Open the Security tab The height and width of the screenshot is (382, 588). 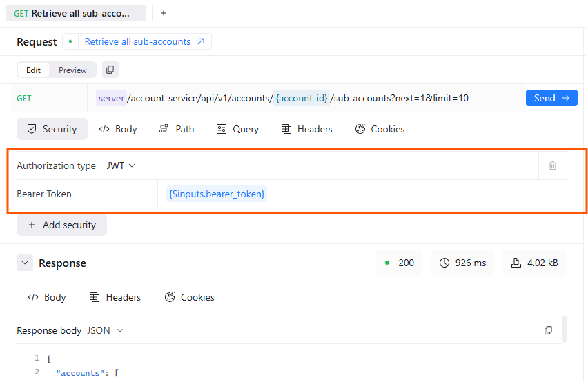click(52, 129)
